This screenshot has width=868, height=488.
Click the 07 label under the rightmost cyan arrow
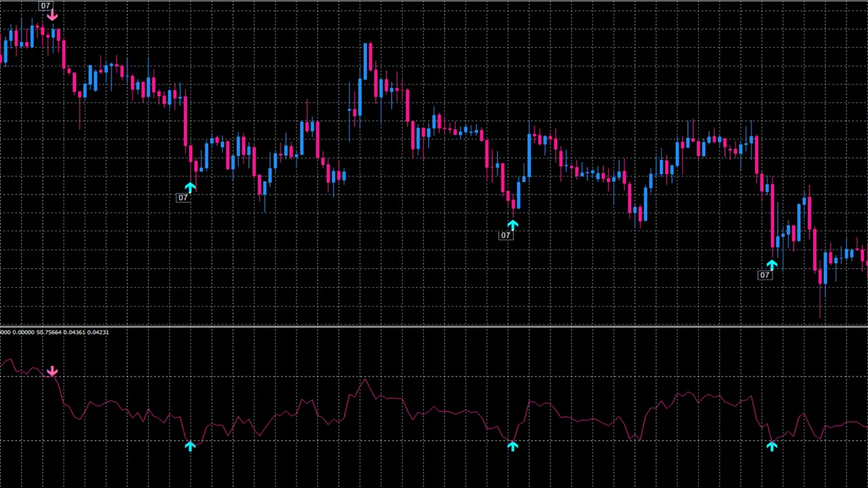(765, 275)
